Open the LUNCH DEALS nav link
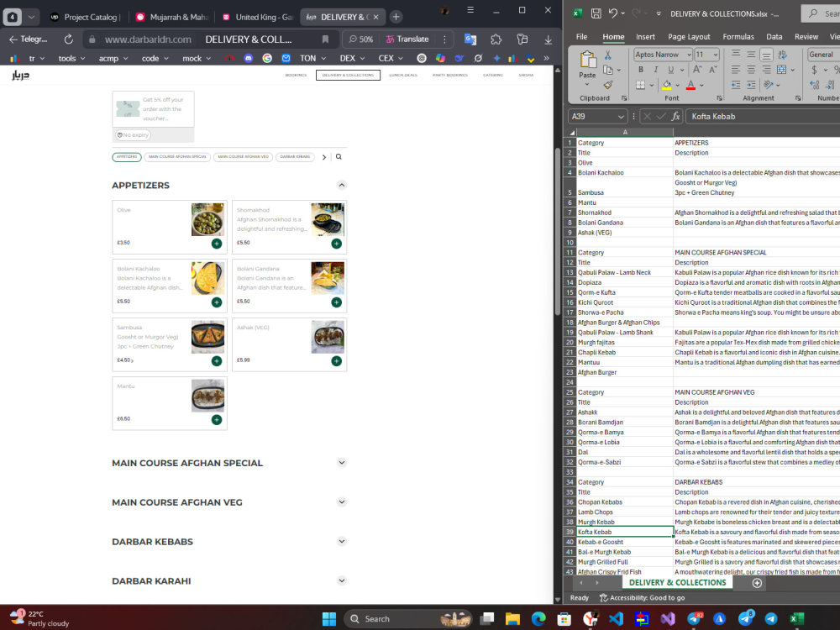 (403, 75)
